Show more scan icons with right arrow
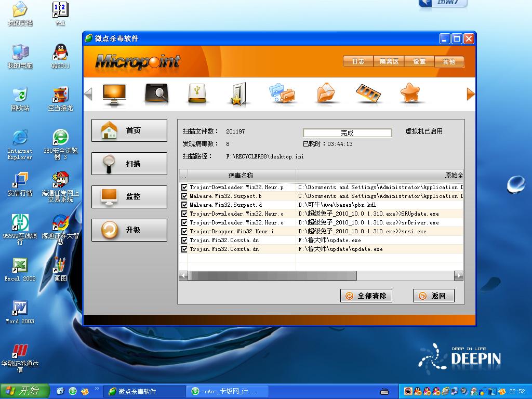Image resolution: width=532 pixels, height=399 pixels. 471,94
